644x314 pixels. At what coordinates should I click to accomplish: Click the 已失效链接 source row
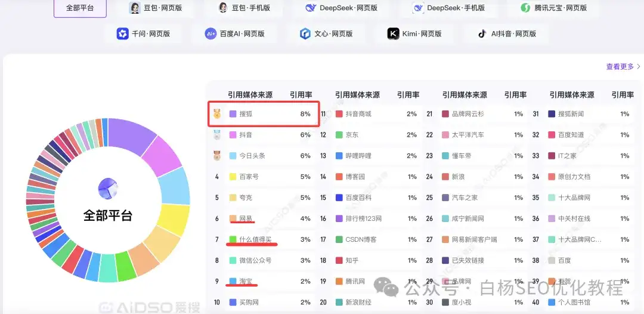(476, 260)
